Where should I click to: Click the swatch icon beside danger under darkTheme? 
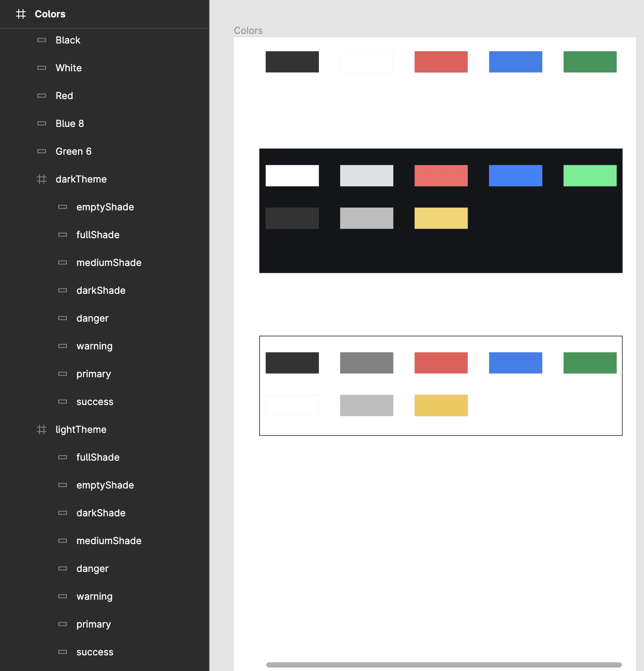(x=63, y=318)
